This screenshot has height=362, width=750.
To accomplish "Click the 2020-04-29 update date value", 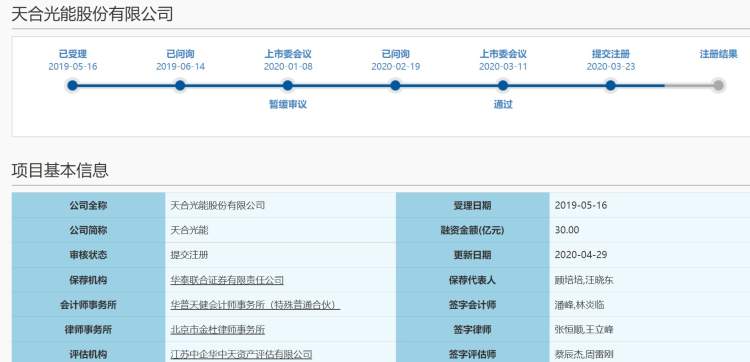I will (x=581, y=255).
